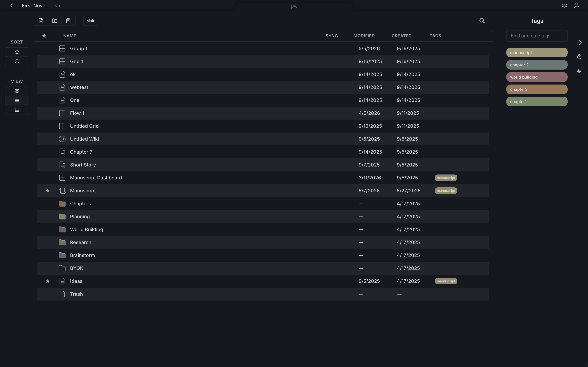Switch to list lines view

17,101
